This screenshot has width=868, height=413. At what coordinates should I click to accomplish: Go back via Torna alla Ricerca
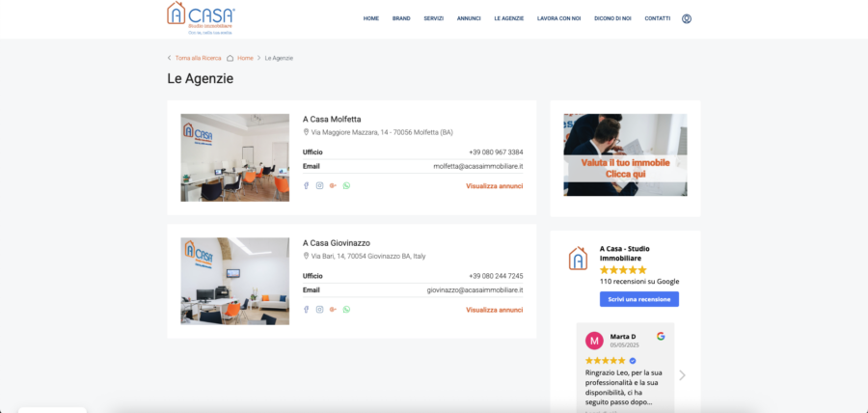(x=198, y=58)
